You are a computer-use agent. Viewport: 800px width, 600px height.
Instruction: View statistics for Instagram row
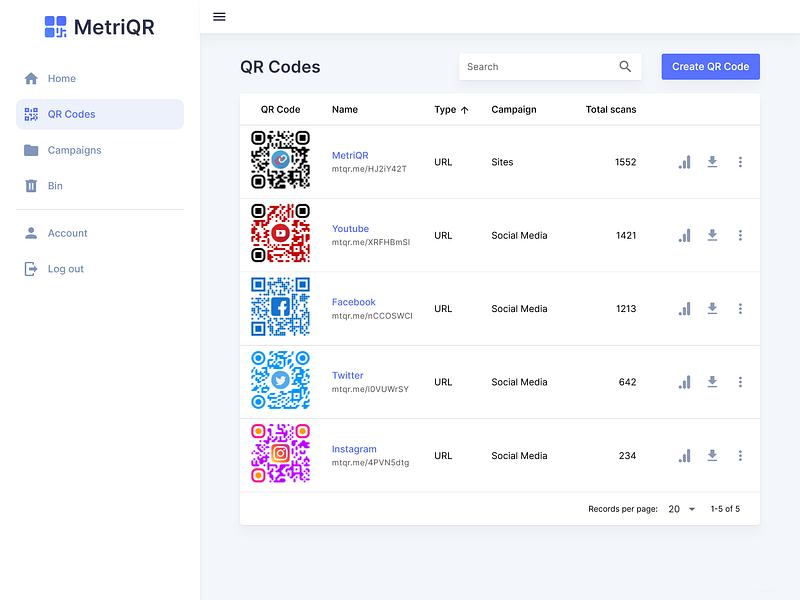click(x=685, y=456)
